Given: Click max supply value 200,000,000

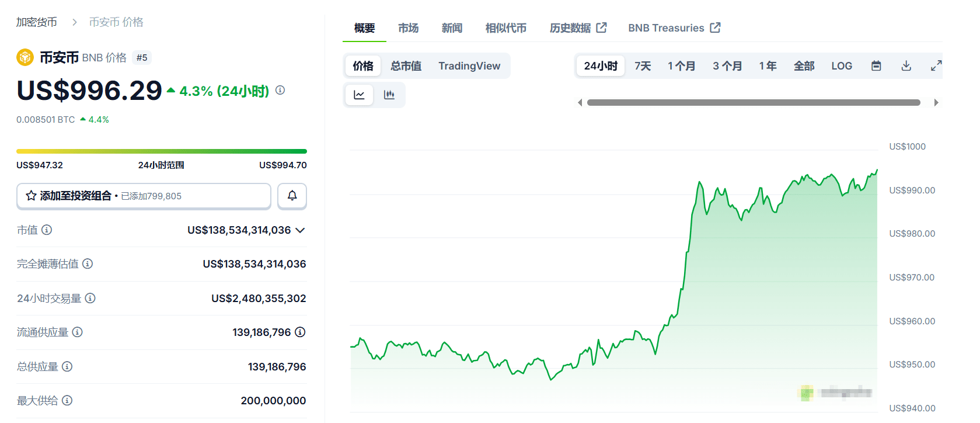Looking at the screenshot, I should click(x=273, y=400).
